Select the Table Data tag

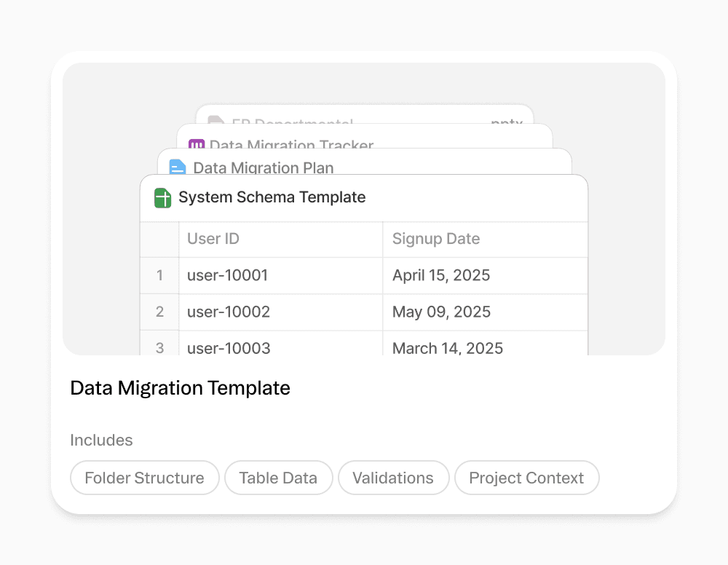(x=278, y=478)
